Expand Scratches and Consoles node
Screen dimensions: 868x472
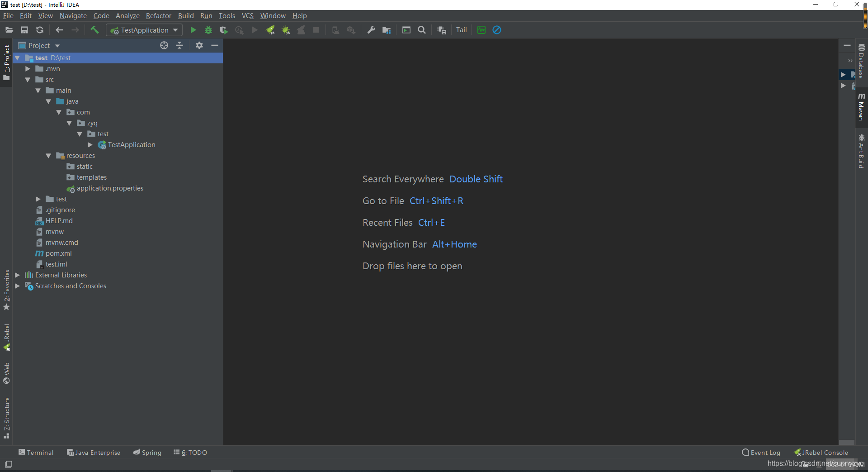[x=17, y=286]
